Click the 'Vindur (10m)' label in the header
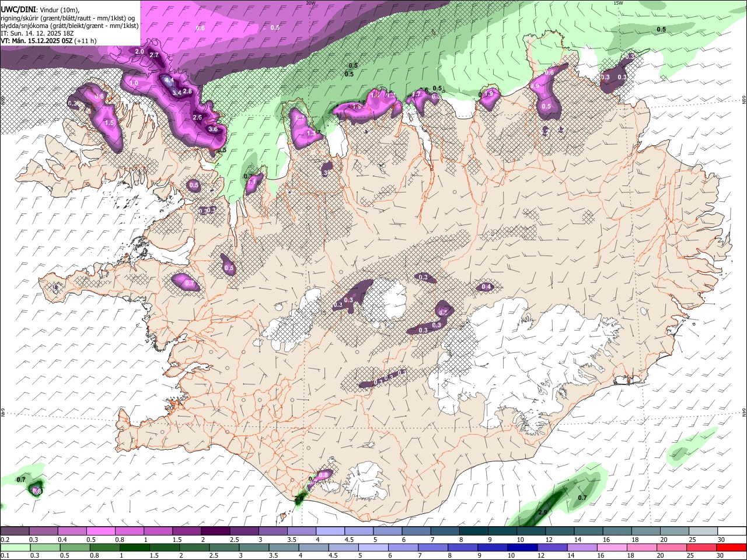This screenshot has height=560, width=747. click(x=59, y=10)
